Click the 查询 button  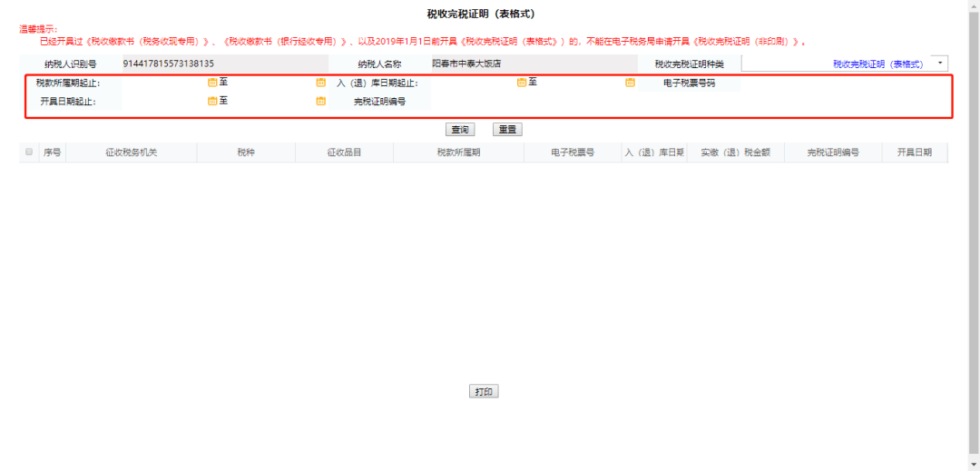[460, 130]
